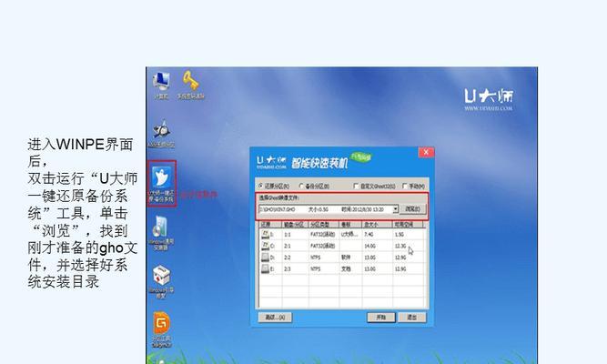The width and height of the screenshot is (607, 364).
Task: Click the 还原 column header
Action: coord(270,225)
